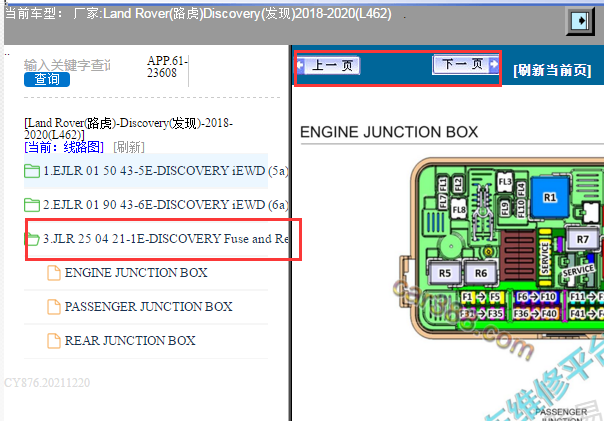This screenshot has width=604, height=421.
Task: Open folder icon of 2.EJLR 01 90 43-6E
Action: pyautogui.click(x=32, y=205)
